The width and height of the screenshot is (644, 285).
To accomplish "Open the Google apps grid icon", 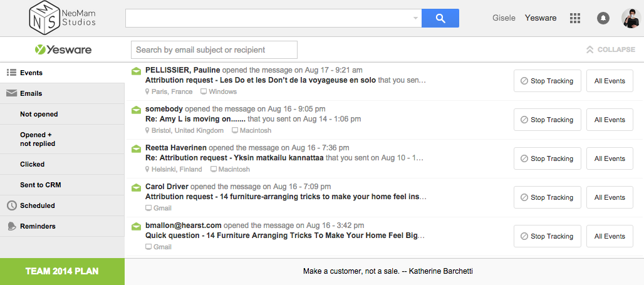I will (x=575, y=18).
